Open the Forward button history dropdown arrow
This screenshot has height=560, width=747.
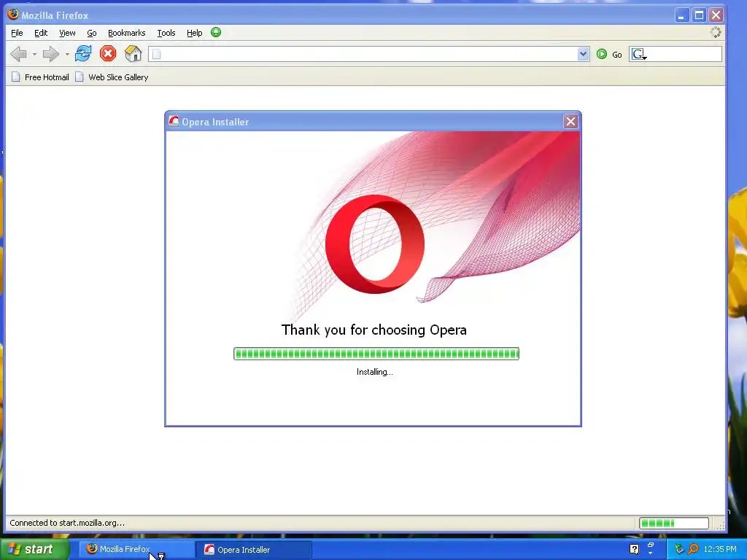(x=66, y=54)
